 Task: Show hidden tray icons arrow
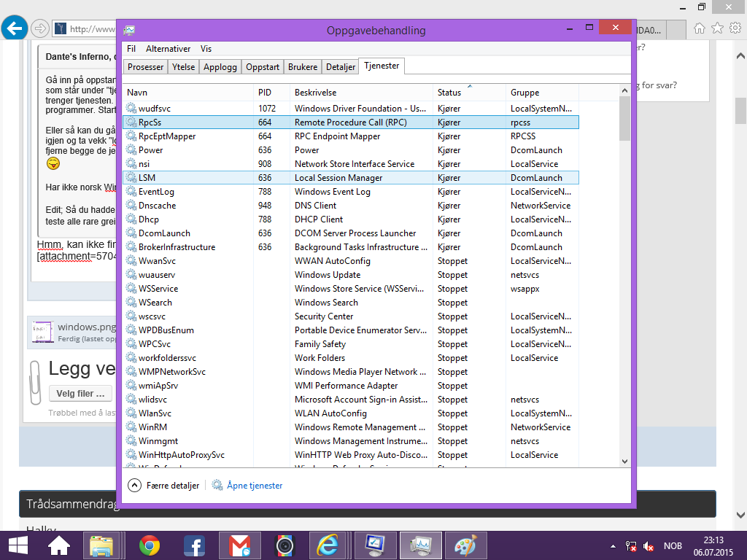(x=613, y=546)
